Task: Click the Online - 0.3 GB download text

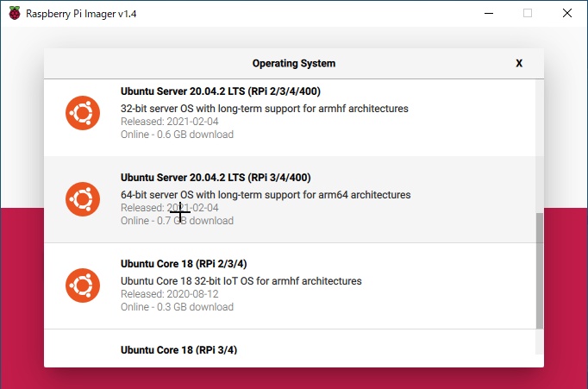Action: click(177, 307)
